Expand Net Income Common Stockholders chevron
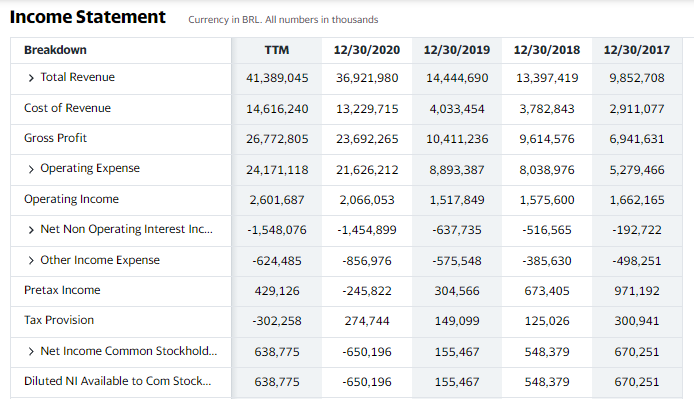 pyautogui.click(x=31, y=352)
